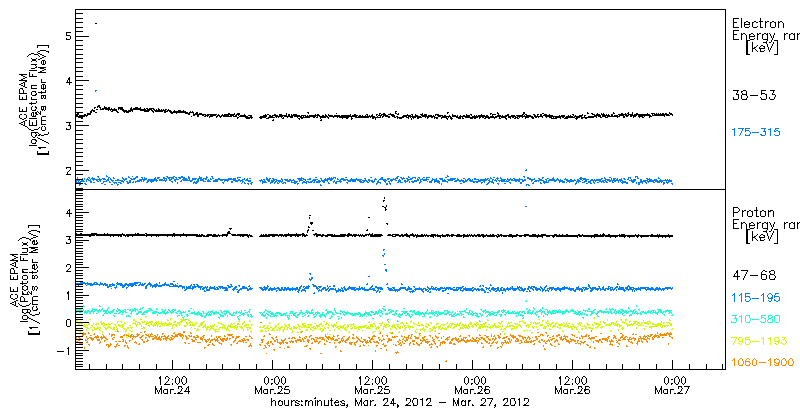Click the 38-53 electron energy label
Screen dimensions: 800x410
(754, 95)
